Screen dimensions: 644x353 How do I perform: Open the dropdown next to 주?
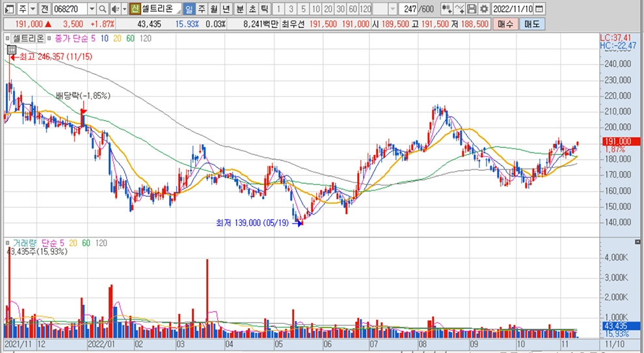[x=32, y=9]
